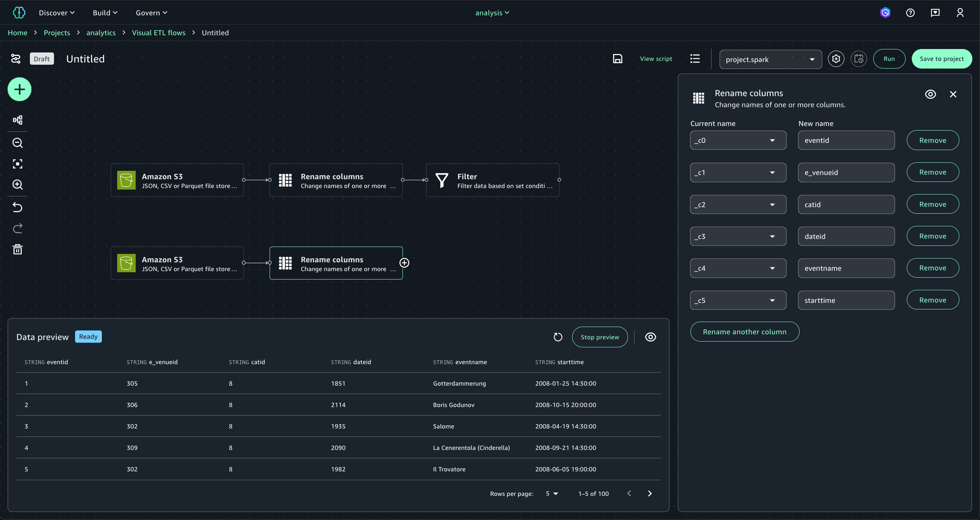980x520 pixels.
Task: Open the _c3 current name dropdown
Action: tap(738, 237)
